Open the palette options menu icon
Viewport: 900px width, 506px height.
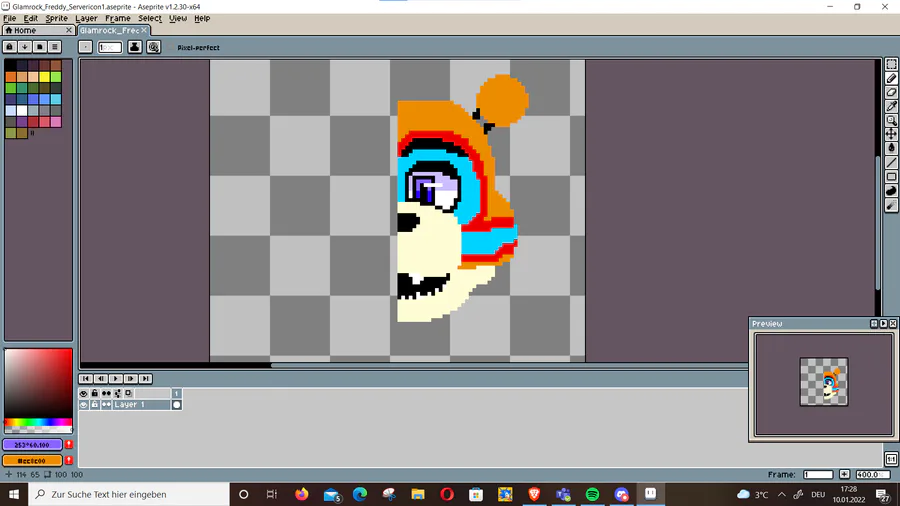[x=55, y=46]
